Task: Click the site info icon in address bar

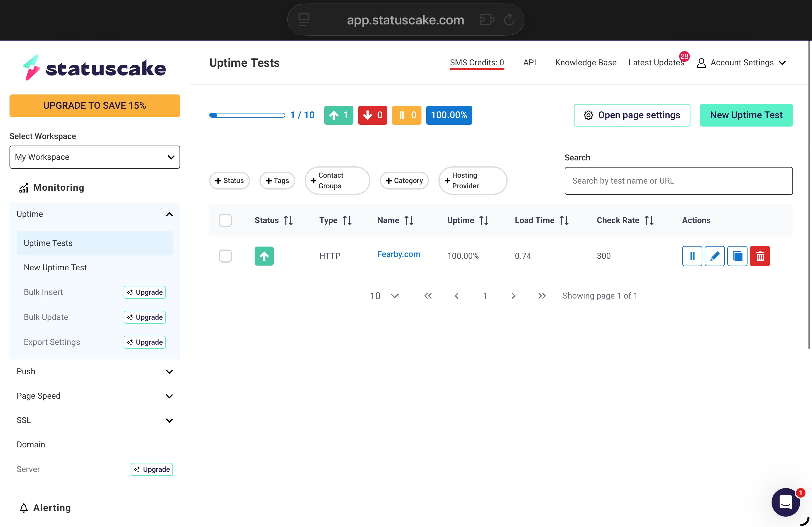Action: coord(304,19)
